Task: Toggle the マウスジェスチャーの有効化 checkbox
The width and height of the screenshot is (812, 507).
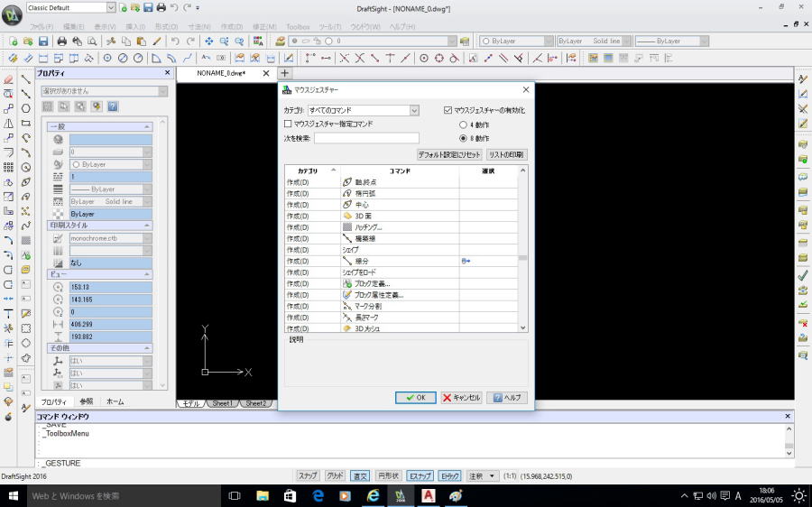Action: click(448, 110)
